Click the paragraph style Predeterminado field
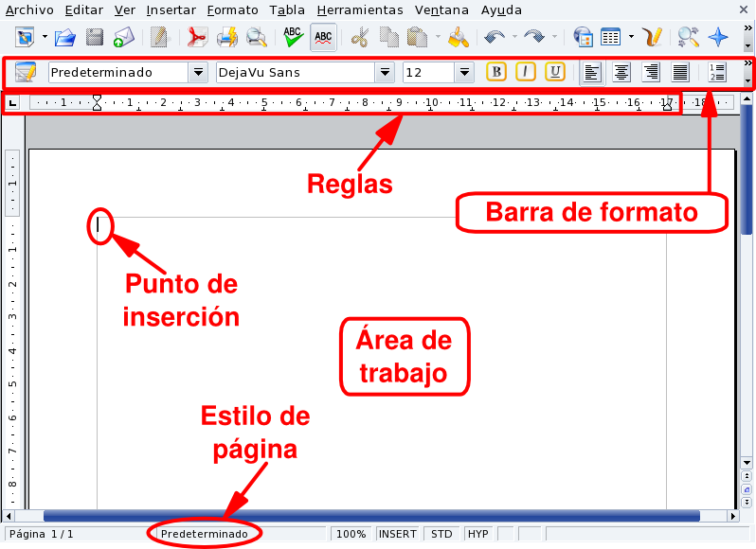Image resolution: width=756 pixels, height=549 pixels. [118, 73]
